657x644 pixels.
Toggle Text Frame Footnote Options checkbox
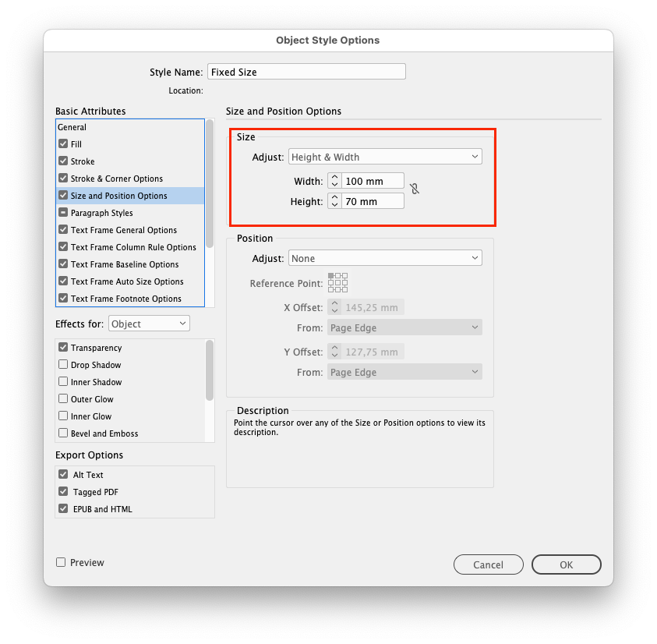(63, 299)
